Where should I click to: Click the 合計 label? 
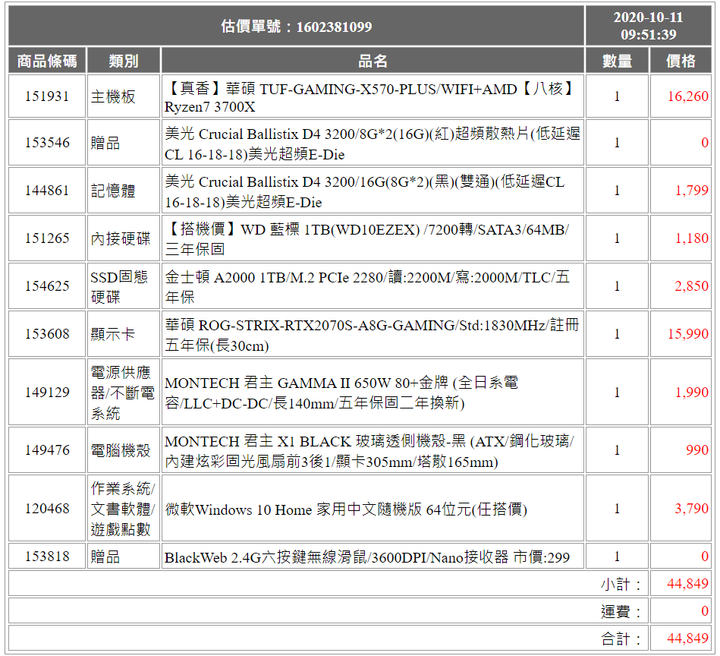[621, 638]
